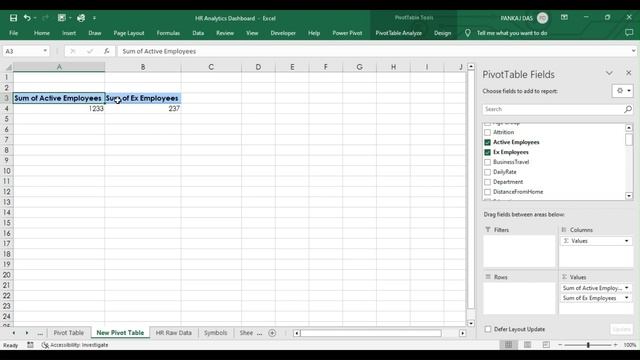Click horizontal scrollbar right arrow
Viewport: 640px width, 360px height.
(462, 333)
